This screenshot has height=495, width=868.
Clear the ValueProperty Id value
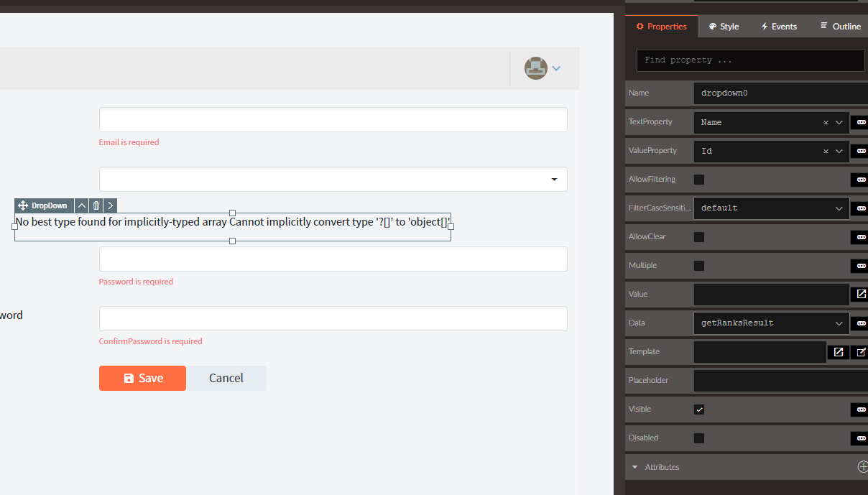tap(826, 151)
